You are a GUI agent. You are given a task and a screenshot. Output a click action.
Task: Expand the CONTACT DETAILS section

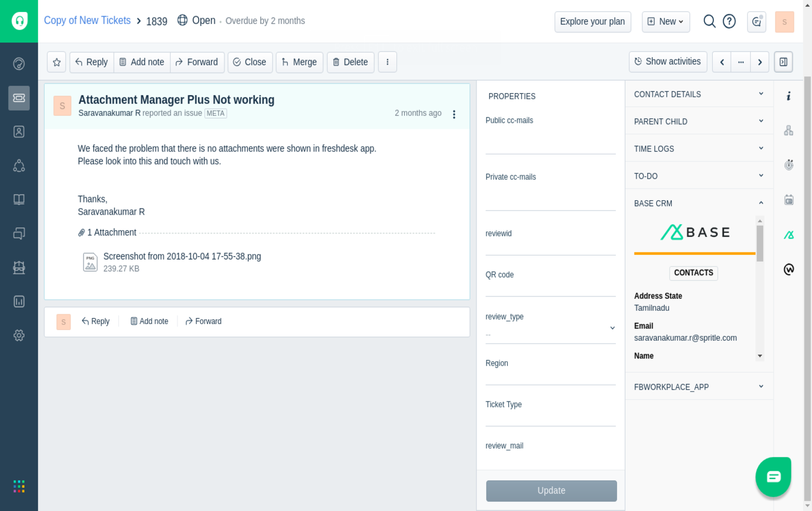point(699,94)
